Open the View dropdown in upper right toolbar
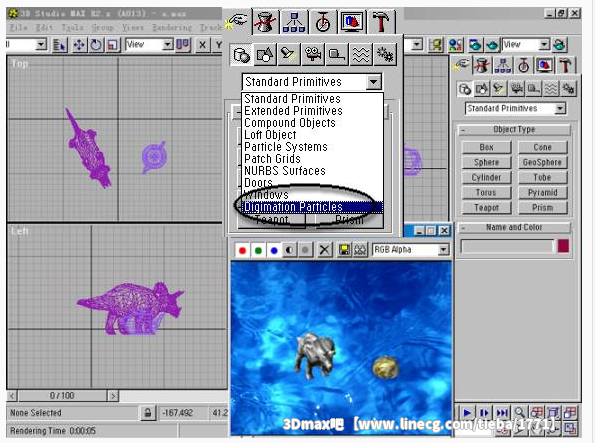The image size is (595, 443). pos(544,44)
